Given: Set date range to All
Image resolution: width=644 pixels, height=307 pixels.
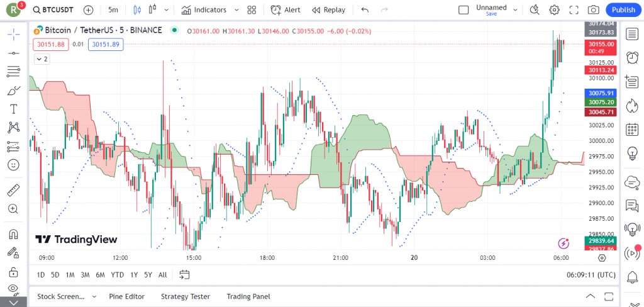Looking at the screenshot, I should 163,275.
